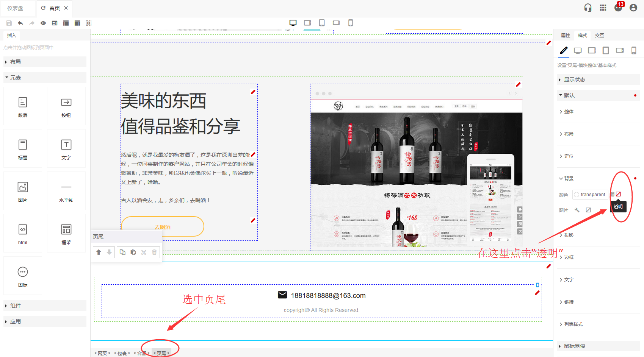Click the headset support icon
Screen dimensions: 644x357
tap(588, 8)
